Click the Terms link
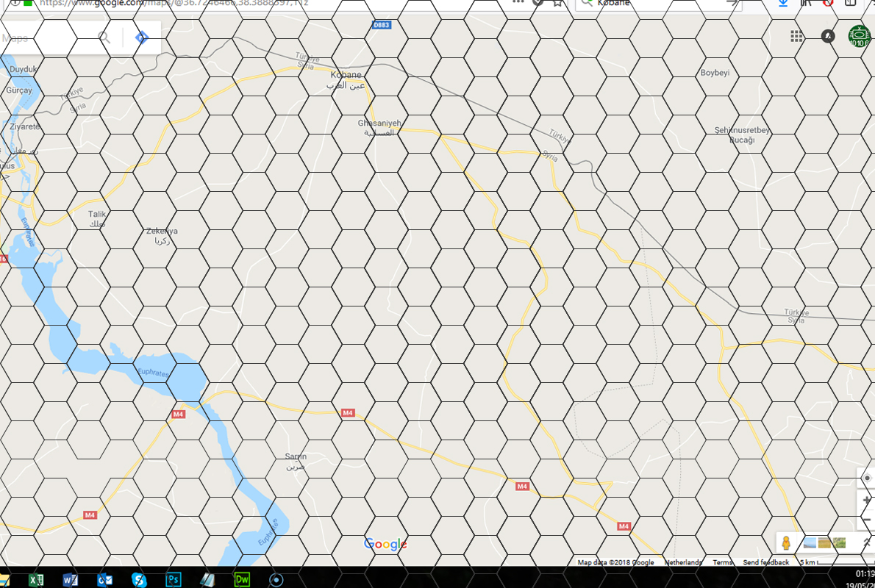The width and height of the screenshot is (875, 588). click(722, 562)
